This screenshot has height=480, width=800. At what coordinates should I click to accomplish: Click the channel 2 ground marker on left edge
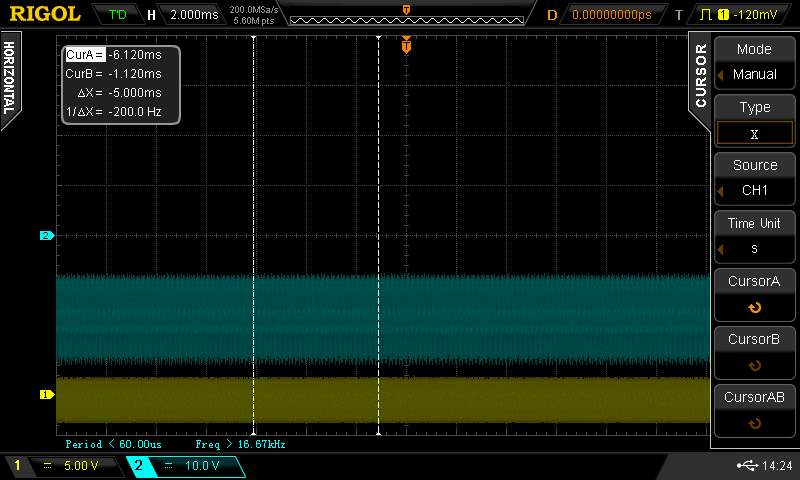click(45, 236)
